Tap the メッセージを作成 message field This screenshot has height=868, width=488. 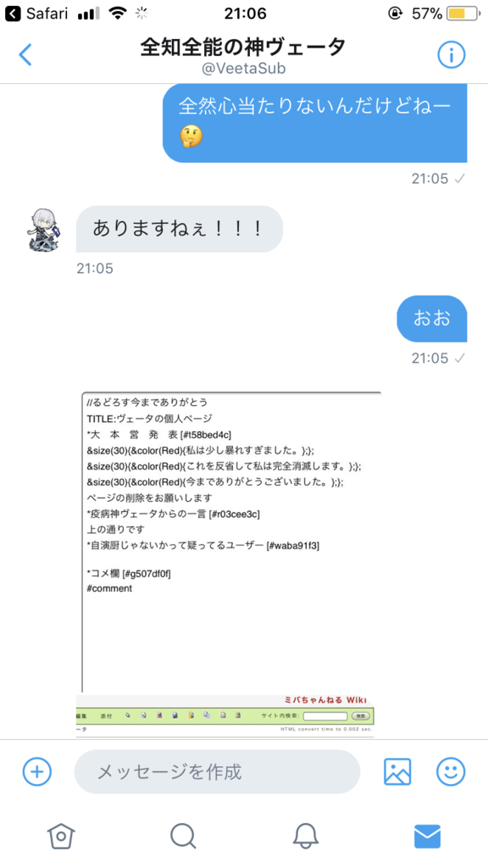[x=217, y=771]
